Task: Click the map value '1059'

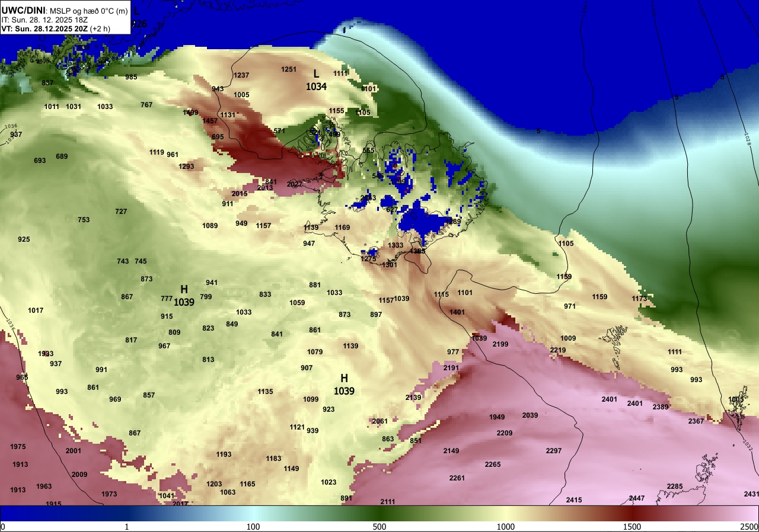Action: (x=297, y=303)
